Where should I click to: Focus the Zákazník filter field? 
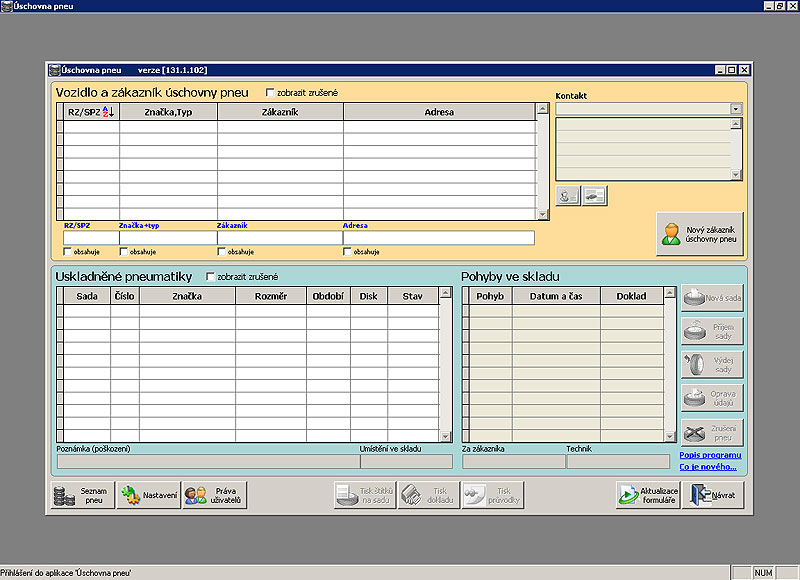280,238
